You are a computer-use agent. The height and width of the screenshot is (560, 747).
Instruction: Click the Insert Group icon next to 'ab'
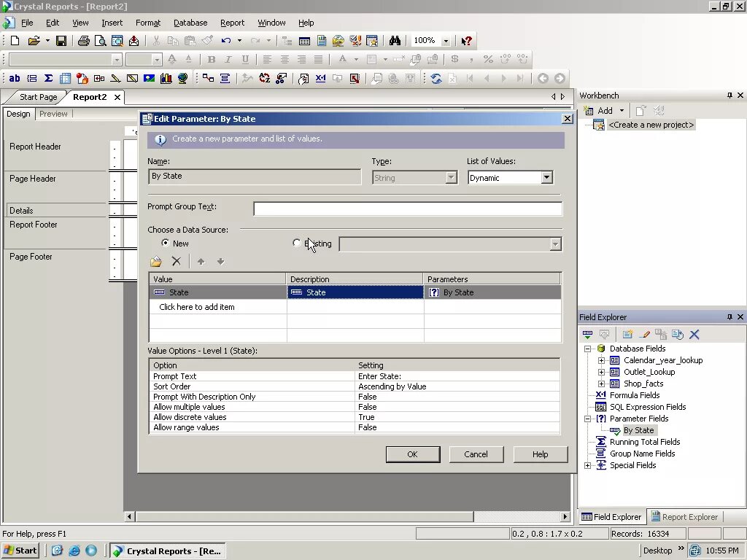32,79
